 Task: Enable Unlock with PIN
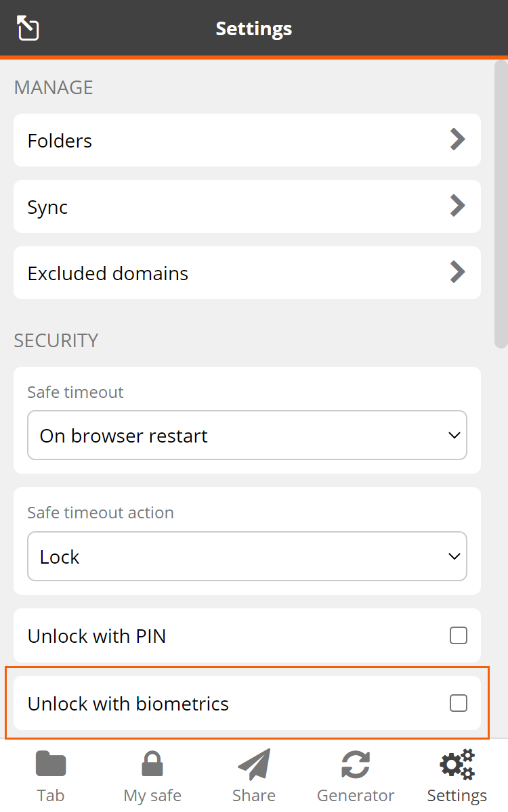pyautogui.click(x=459, y=635)
